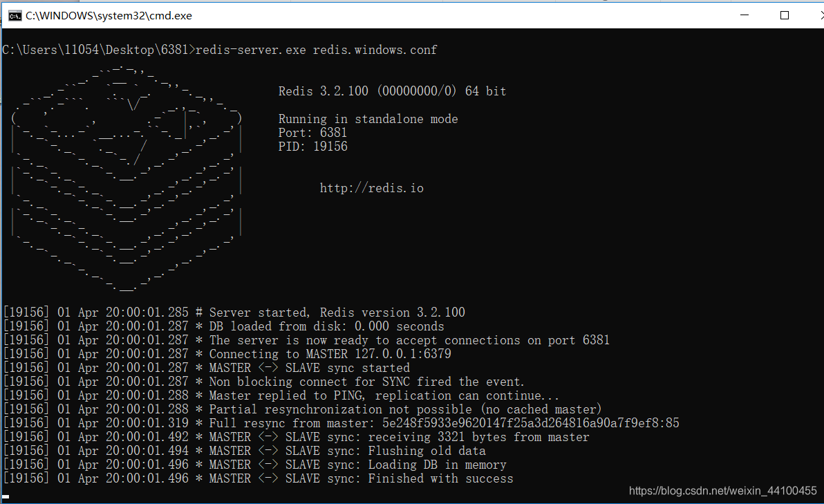Viewport: 824px width, 504px height.
Task: Click the window title C:\WINDOWS\system32\cmd.exe
Action: coord(109,16)
